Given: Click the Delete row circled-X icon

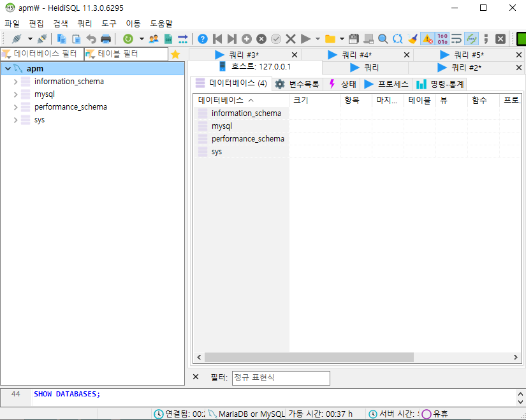Looking at the screenshot, I should pyautogui.click(x=261, y=39).
